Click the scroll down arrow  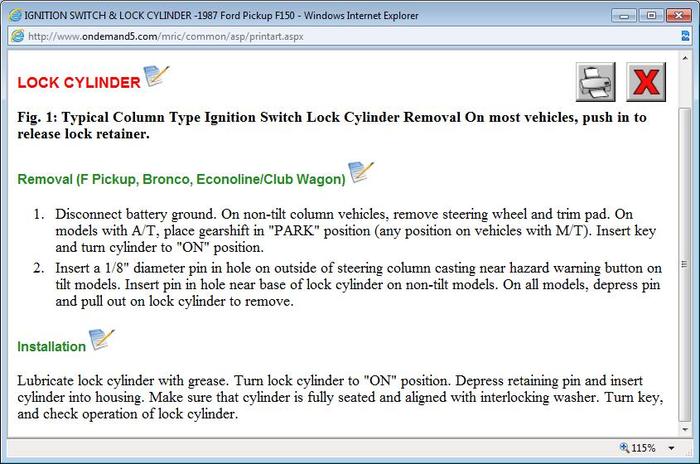(x=685, y=430)
